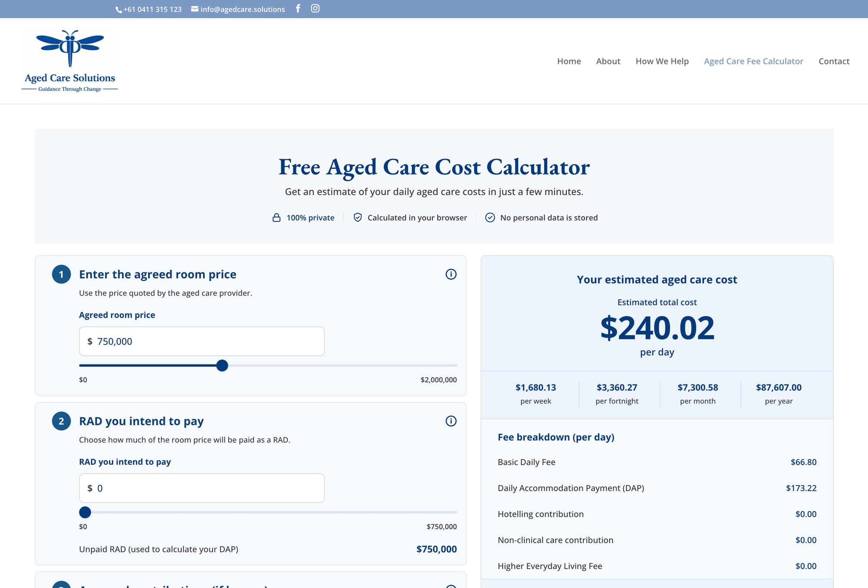
Task: Select Aged Care Fee Calculator menu item
Action: coord(753,61)
